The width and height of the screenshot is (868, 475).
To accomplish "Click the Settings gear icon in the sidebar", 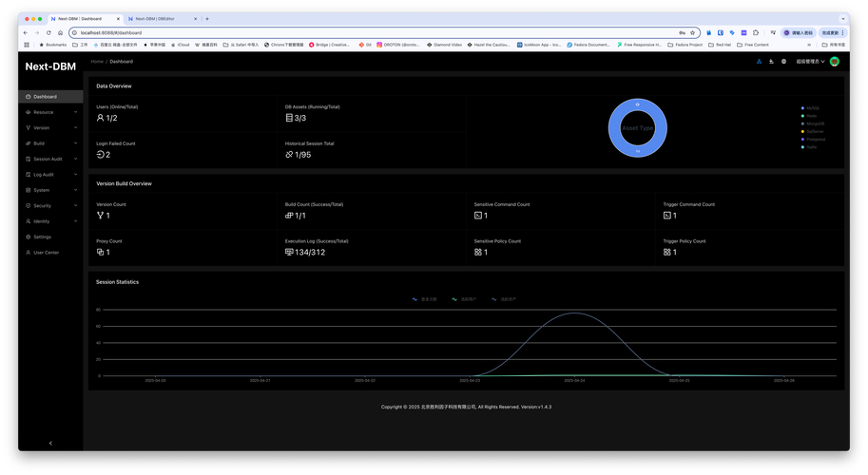I will (x=29, y=237).
